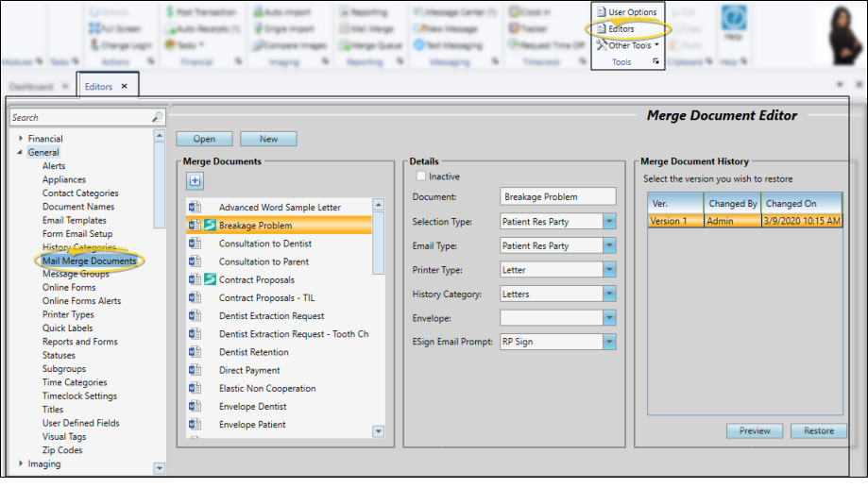Viewport: 868px width, 488px height.
Task: Toggle the Inactive checkbox
Action: [421, 177]
